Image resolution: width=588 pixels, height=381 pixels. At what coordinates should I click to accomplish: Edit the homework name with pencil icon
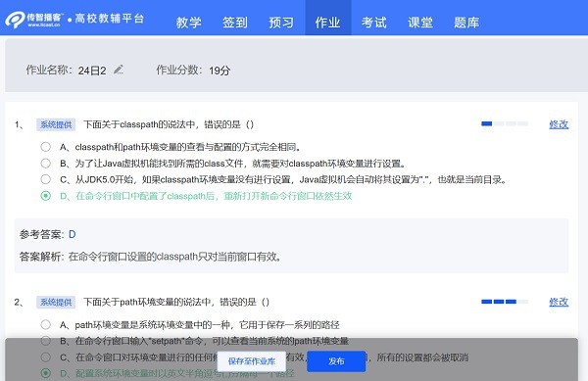click(x=119, y=70)
